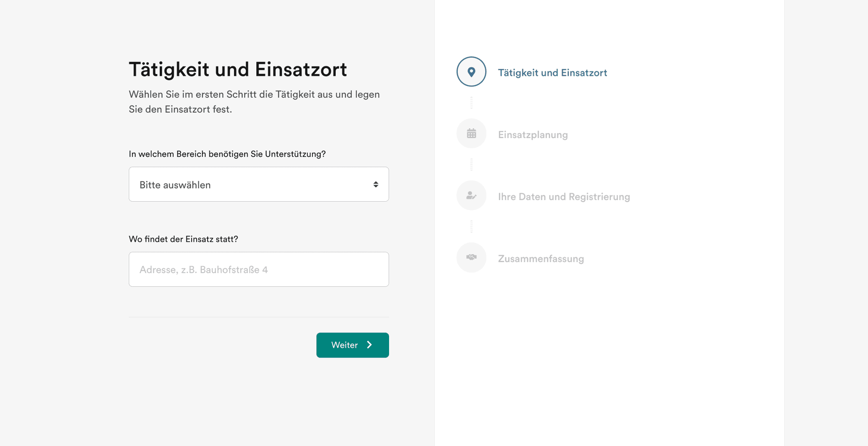Expand the Bereich selection list

point(259,184)
